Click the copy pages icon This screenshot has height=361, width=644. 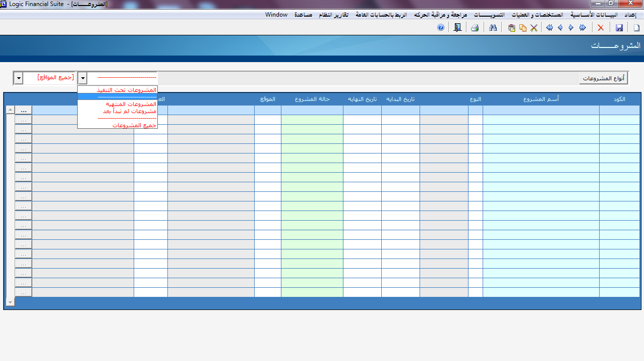[522, 28]
